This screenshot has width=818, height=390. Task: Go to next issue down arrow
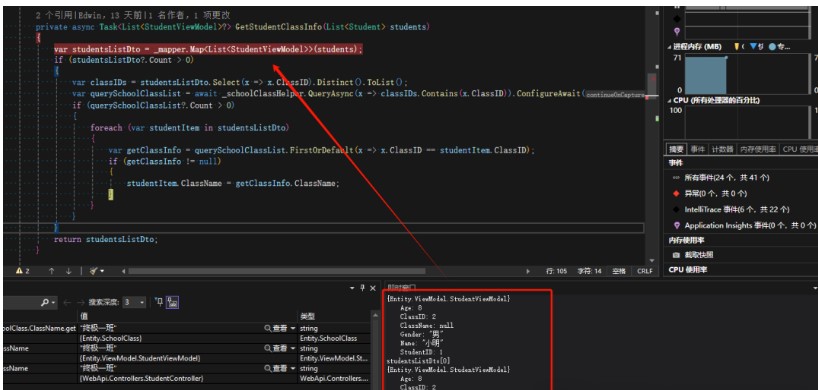[x=68, y=271]
